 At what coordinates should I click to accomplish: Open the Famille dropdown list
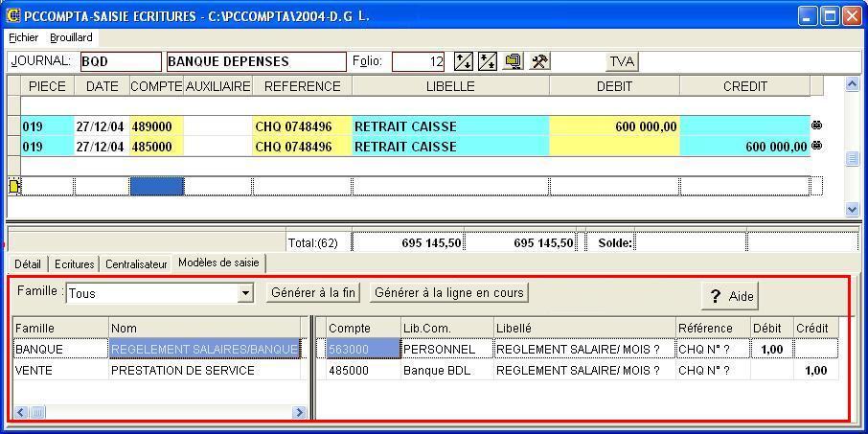click(245, 293)
